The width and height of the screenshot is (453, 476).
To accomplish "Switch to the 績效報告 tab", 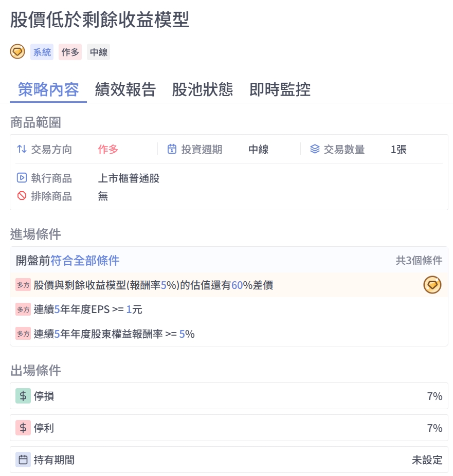I will 125,89.
